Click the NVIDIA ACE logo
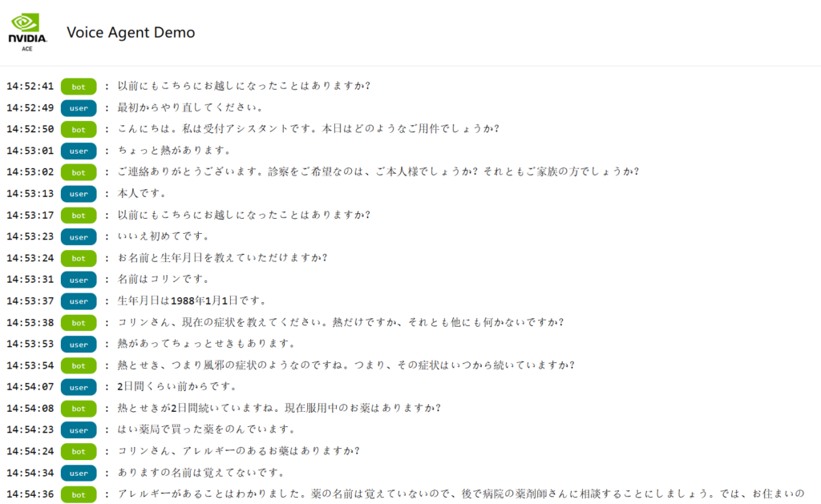The image size is (821, 504). tap(27, 32)
